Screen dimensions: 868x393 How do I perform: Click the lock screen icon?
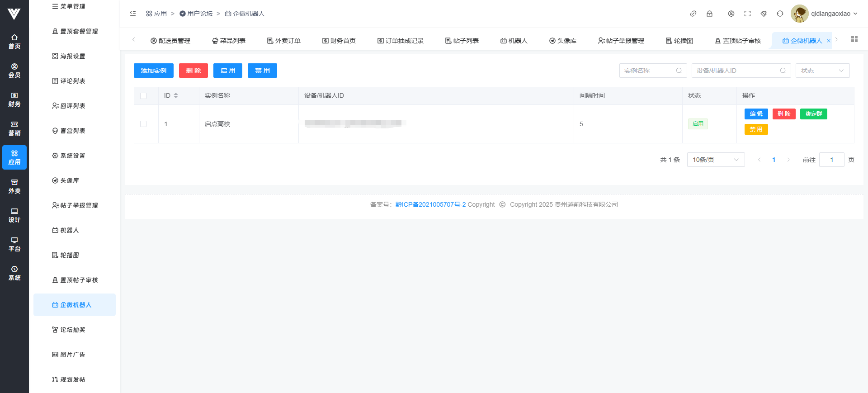point(709,14)
